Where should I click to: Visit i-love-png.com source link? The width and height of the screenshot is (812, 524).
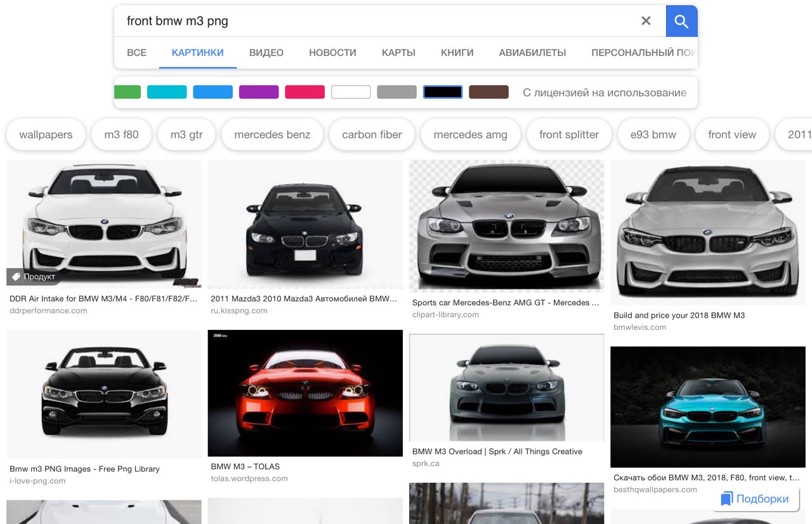click(x=37, y=481)
